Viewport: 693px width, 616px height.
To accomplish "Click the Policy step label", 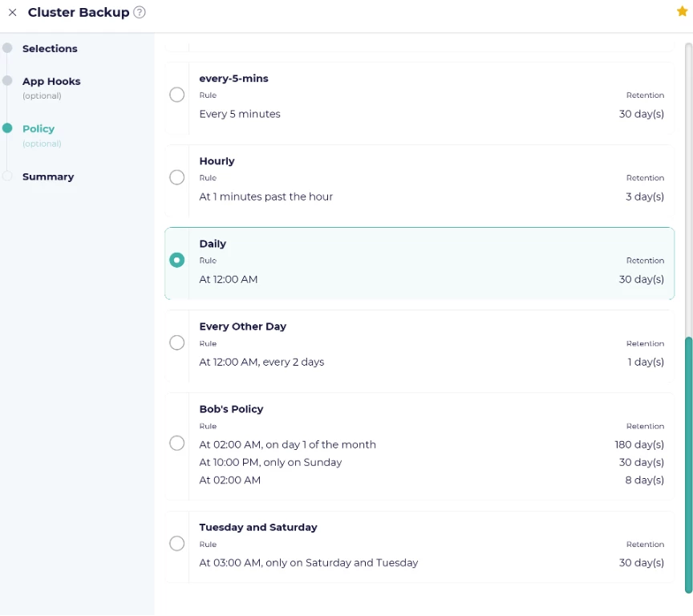I will (38, 129).
